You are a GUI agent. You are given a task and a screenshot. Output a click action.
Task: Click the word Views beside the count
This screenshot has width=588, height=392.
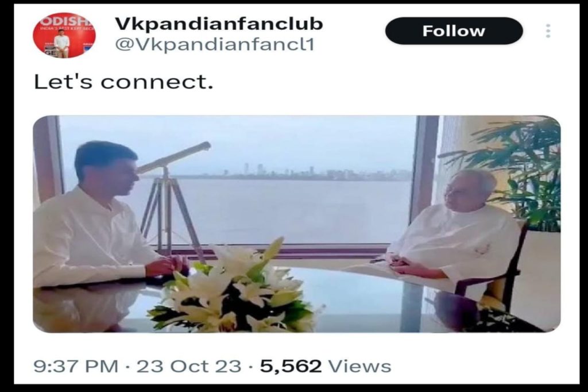pos(359,366)
